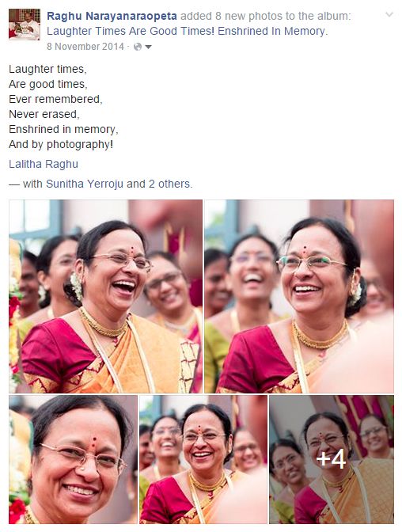Viewport: 402px width, 532px height.
Task: Open the second large photo on right
Action: 299,296
